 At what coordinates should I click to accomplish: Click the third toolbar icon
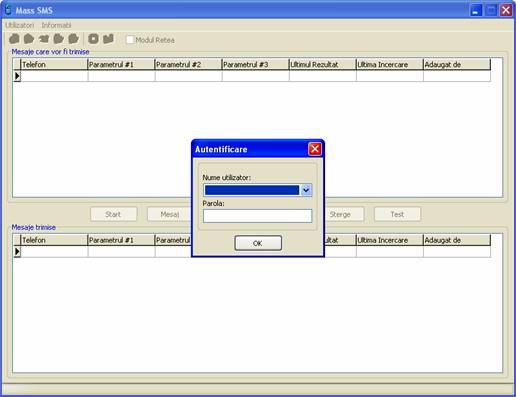44,39
